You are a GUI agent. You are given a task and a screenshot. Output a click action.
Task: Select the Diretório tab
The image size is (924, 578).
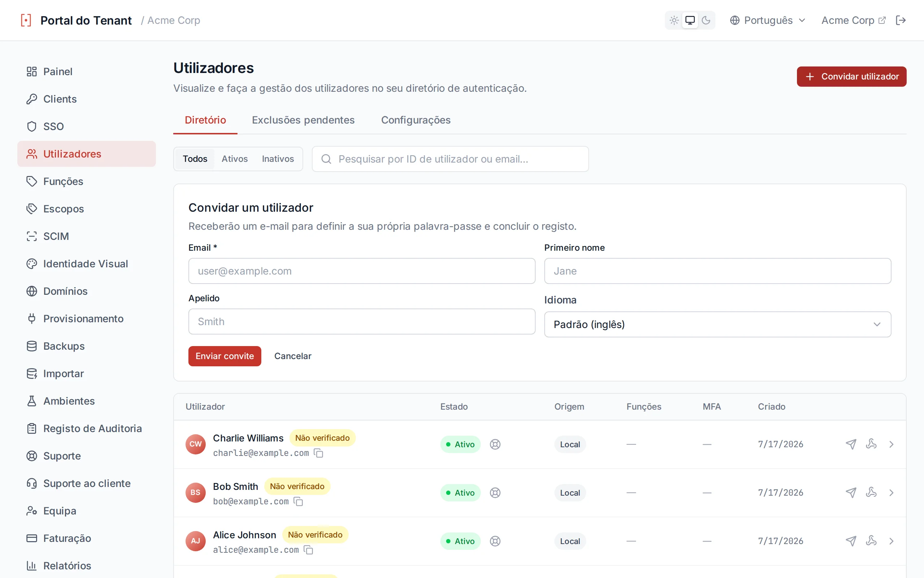pos(205,120)
